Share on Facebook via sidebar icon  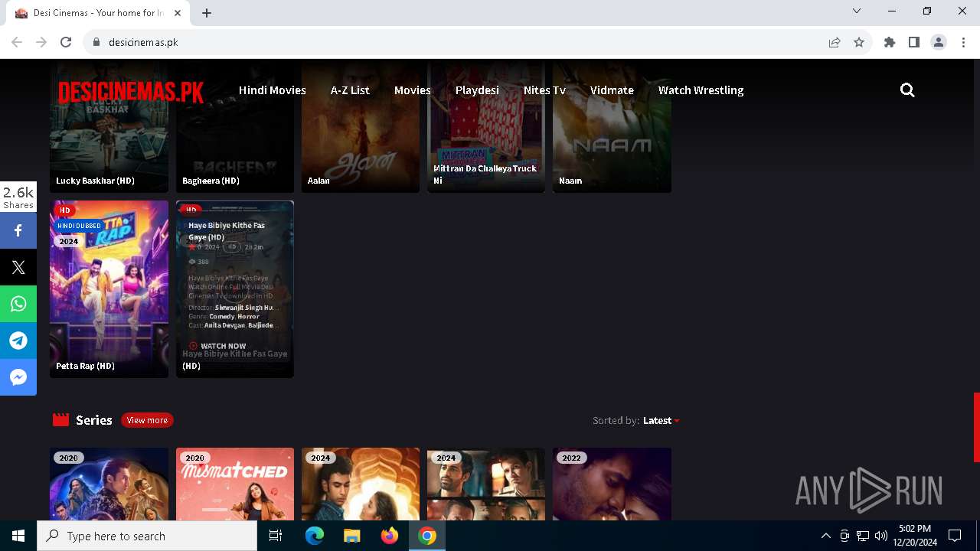click(18, 230)
